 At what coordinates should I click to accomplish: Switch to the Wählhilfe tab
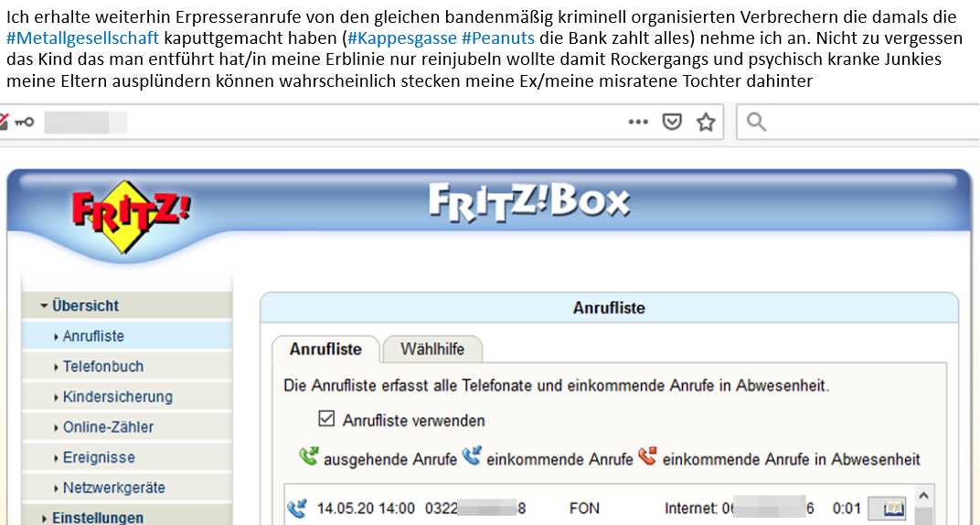click(x=432, y=348)
